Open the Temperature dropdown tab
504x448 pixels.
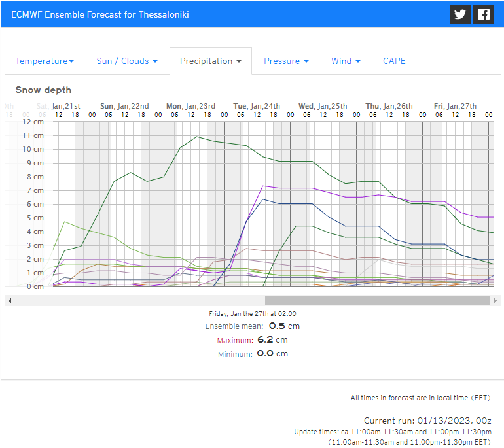(45, 61)
